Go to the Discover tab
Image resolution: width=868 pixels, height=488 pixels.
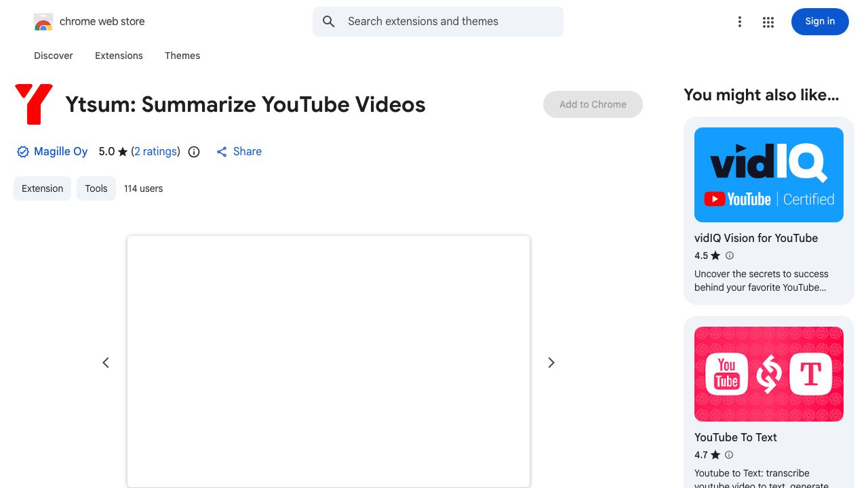[x=54, y=56]
